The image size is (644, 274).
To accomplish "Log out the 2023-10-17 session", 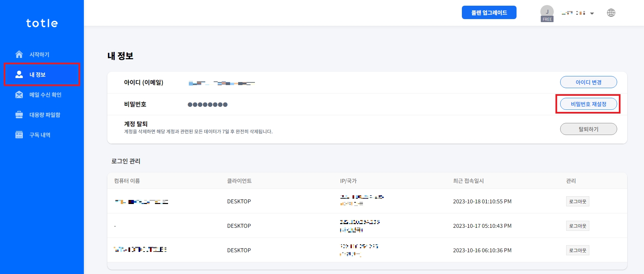I will pos(577,226).
